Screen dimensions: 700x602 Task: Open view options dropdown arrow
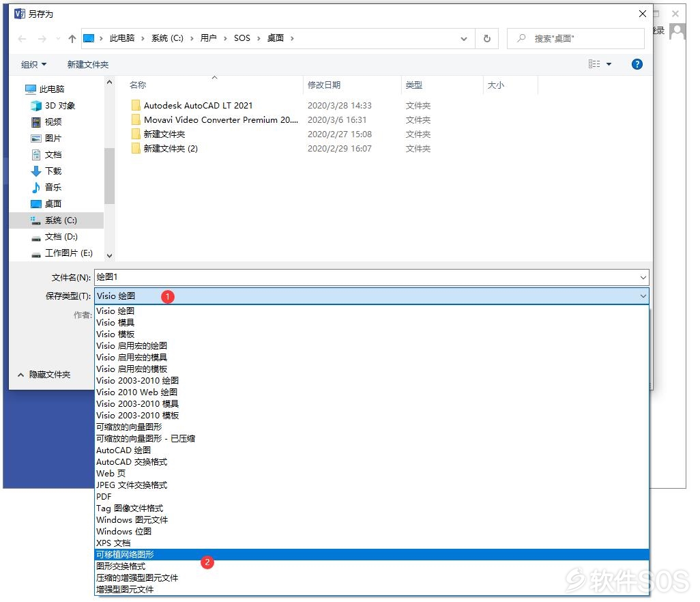point(609,64)
